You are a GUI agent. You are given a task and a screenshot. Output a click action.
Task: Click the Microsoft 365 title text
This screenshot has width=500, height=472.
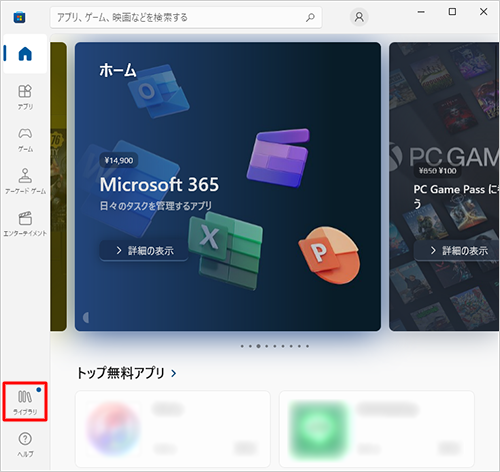(x=159, y=184)
